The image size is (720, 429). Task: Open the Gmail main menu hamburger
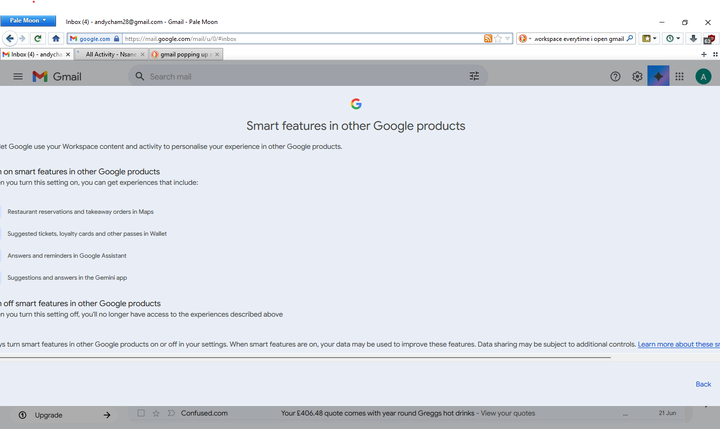point(18,76)
